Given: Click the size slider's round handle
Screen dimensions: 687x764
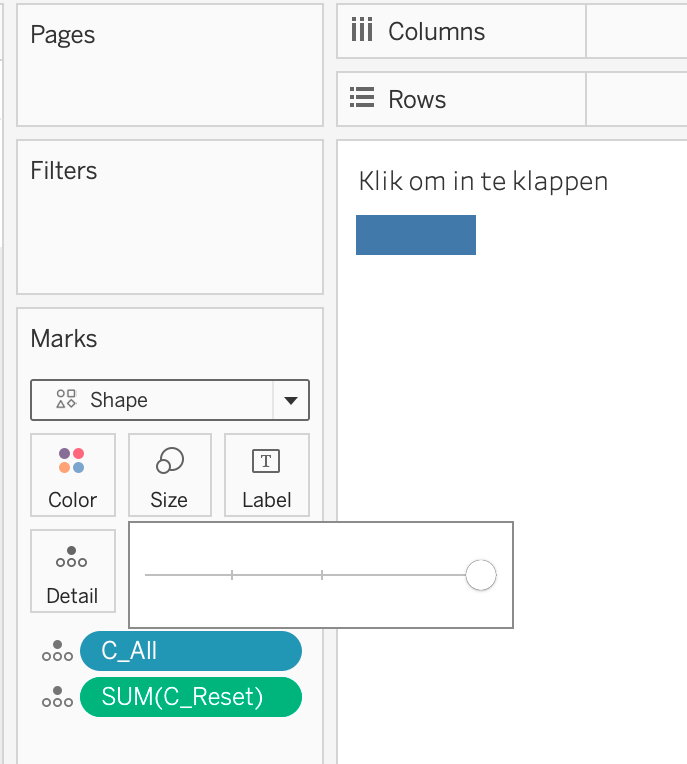Looking at the screenshot, I should [x=481, y=575].
